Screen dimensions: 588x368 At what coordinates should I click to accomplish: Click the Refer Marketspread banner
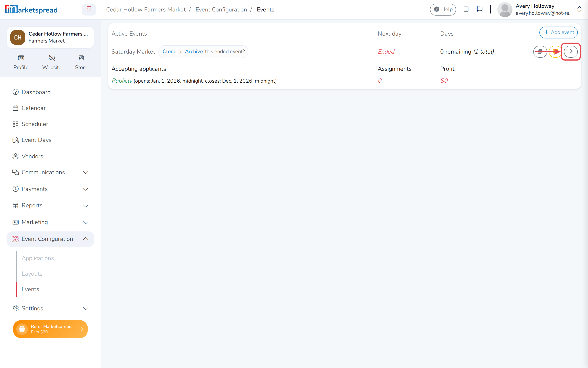point(50,329)
